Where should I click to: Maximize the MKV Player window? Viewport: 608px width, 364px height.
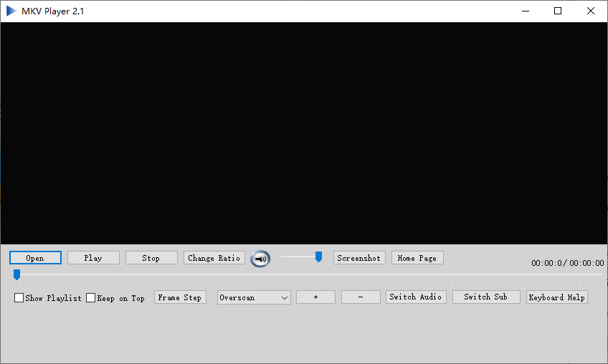pyautogui.click(x=558, y=11)
